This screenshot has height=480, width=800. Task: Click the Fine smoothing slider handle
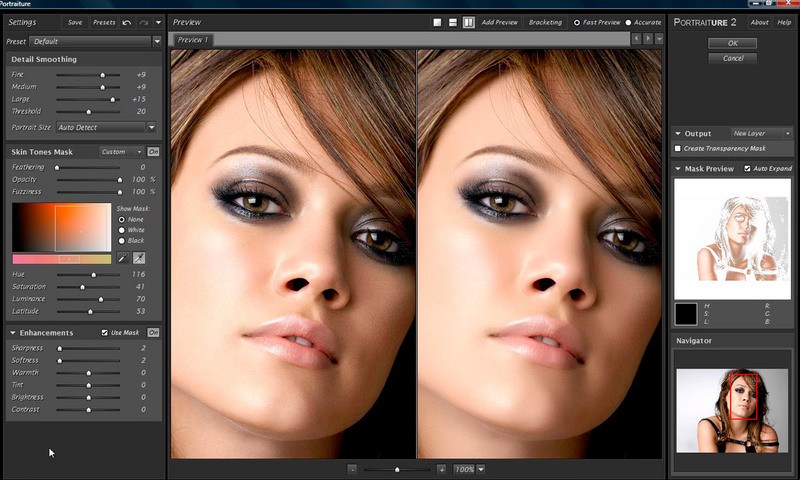pos(103,75)
